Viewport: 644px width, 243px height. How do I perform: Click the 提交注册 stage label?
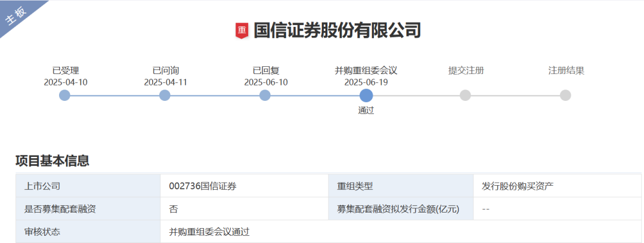click(466, 70)
